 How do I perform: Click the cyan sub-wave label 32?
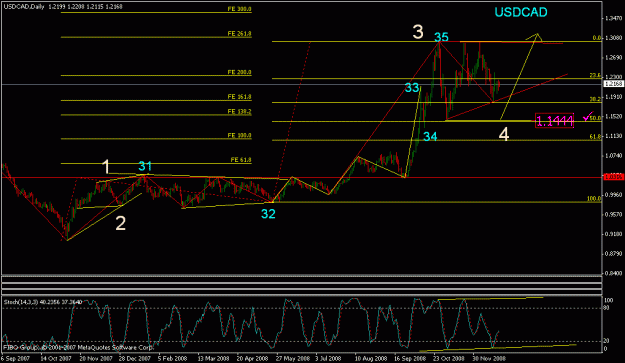point(268,214)
